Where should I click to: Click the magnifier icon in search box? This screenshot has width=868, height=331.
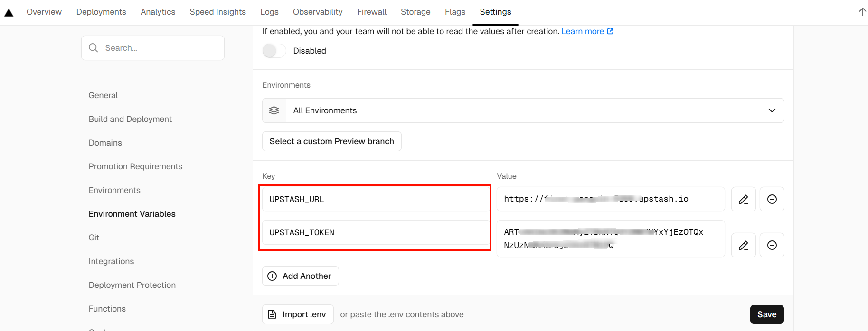pyautogui.click(x=94, y=48)
